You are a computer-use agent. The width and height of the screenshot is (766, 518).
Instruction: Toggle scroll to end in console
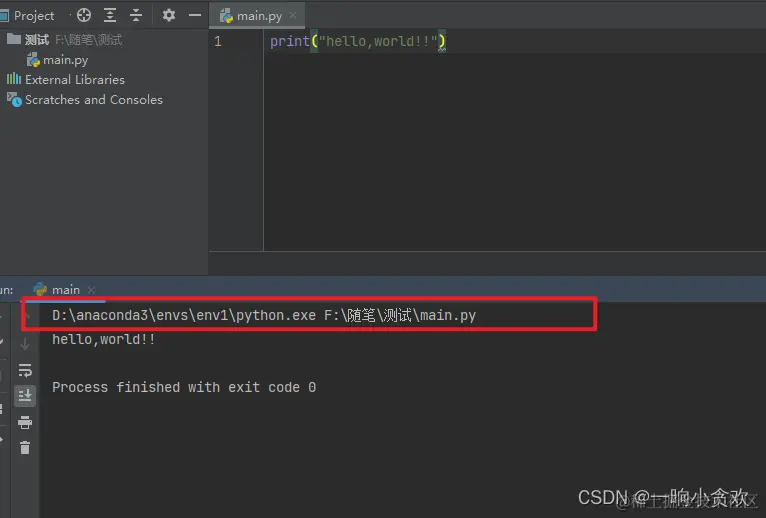click(x=25, y=396)
